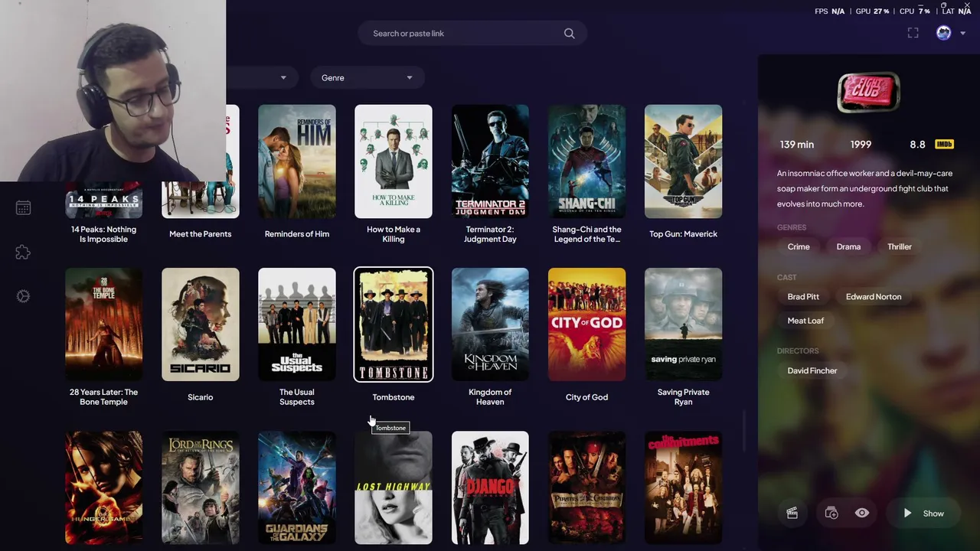Click the "1999" release year

861,145
